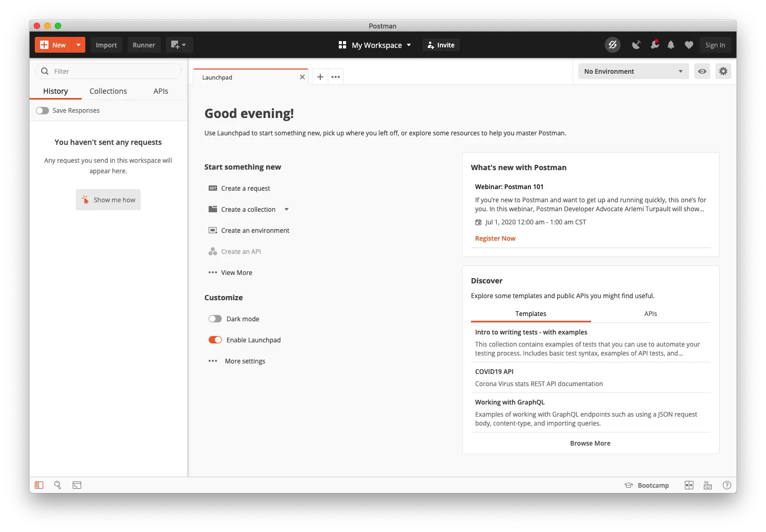Launch the collection Runner

point(144,45)
